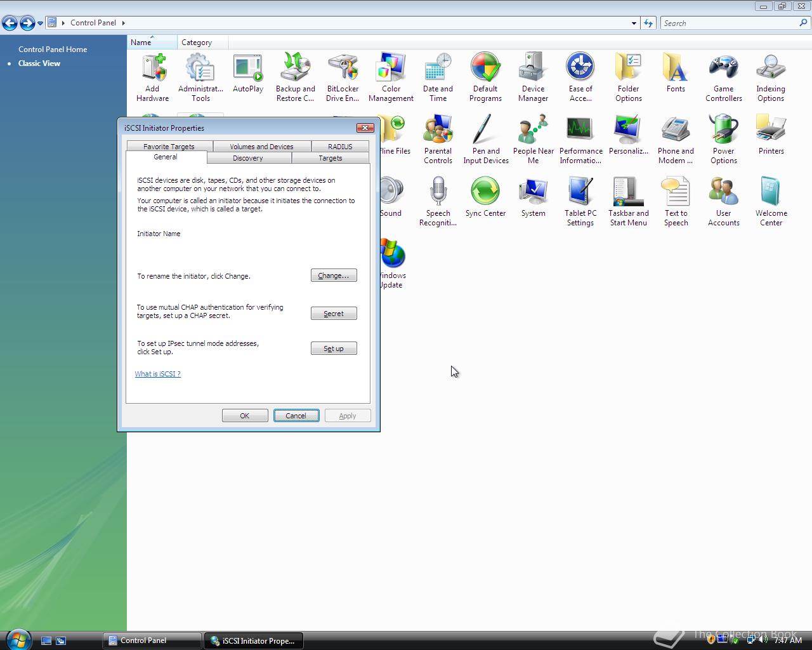The image size is (812, 650).
Task: Open Color Management icon
Action: (391, 77)
